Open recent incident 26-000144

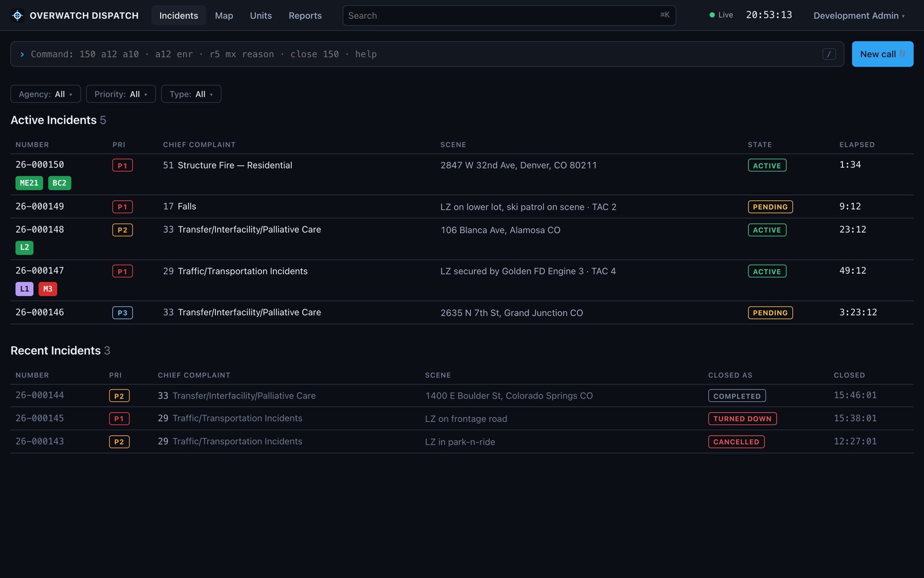point(461,396)
